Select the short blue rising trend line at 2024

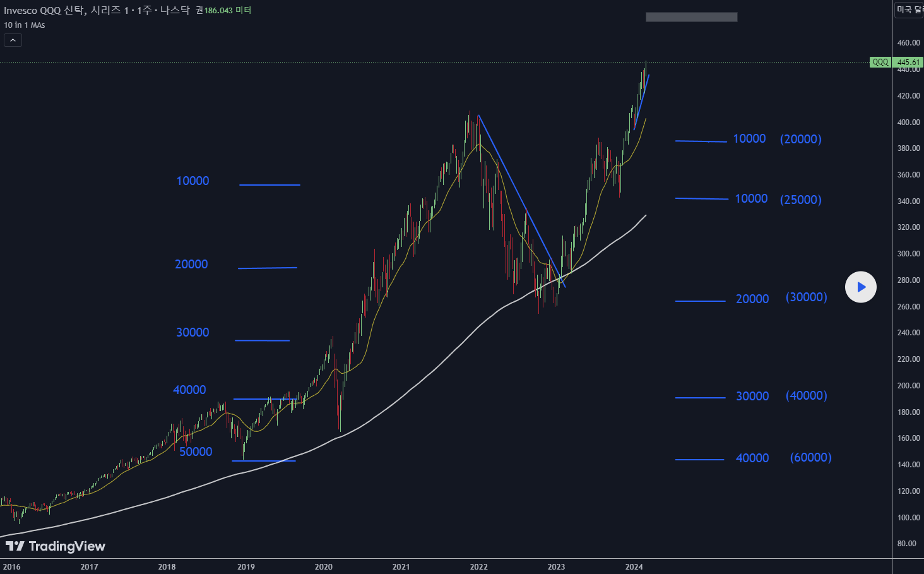pyautogui.click(x=641, y=102)
